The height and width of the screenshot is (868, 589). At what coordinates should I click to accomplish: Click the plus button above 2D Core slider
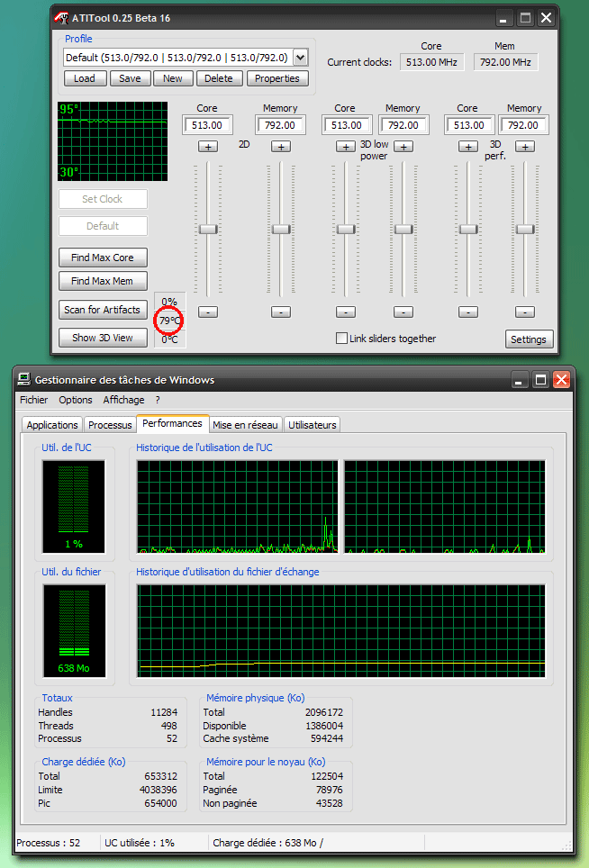pos(208,146)
